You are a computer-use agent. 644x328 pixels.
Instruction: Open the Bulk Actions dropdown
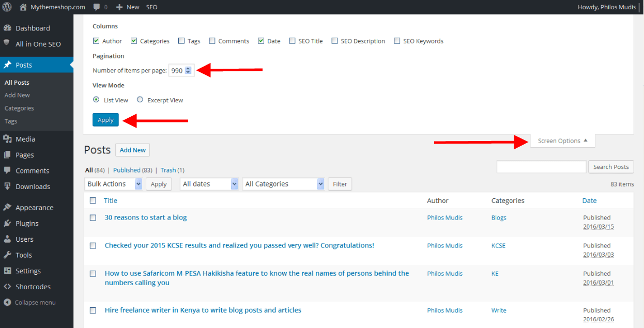[113, 184]
